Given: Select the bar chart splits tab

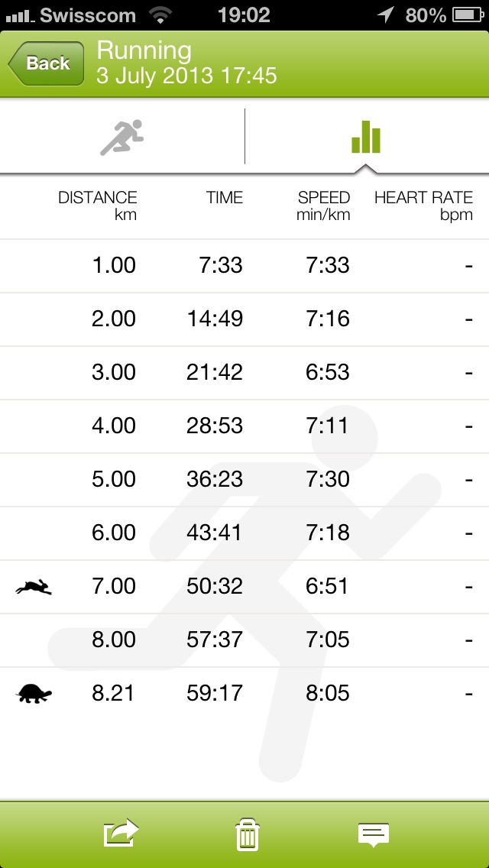Looking at the screenshot, I should (366, 137).
